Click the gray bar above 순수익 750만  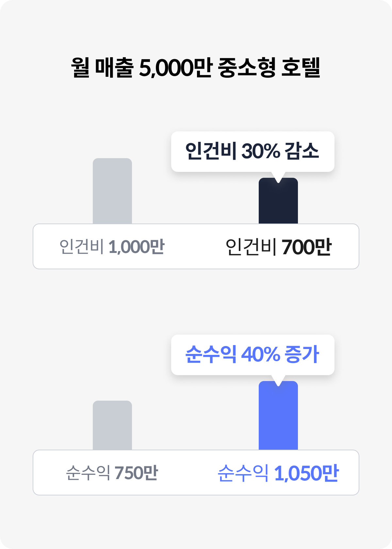pos(112,425)
